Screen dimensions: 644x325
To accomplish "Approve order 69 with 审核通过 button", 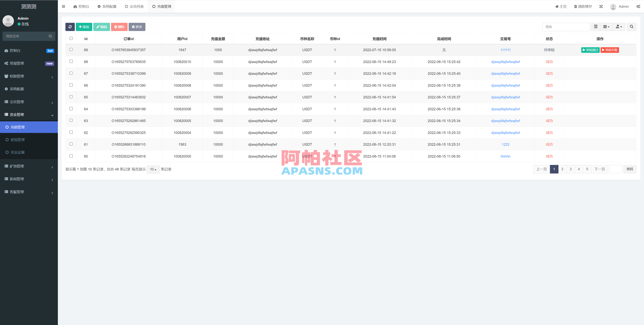I will pos(590,50).
